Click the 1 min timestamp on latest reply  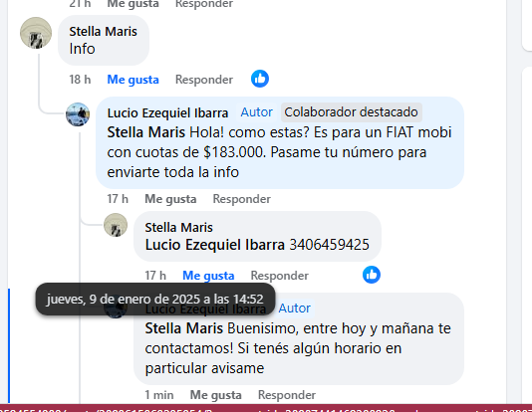point(159,395)
